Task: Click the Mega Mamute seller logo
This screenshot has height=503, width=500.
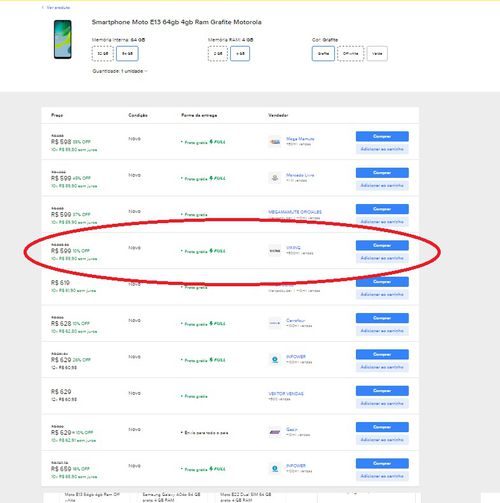Action: pos(275,142)
